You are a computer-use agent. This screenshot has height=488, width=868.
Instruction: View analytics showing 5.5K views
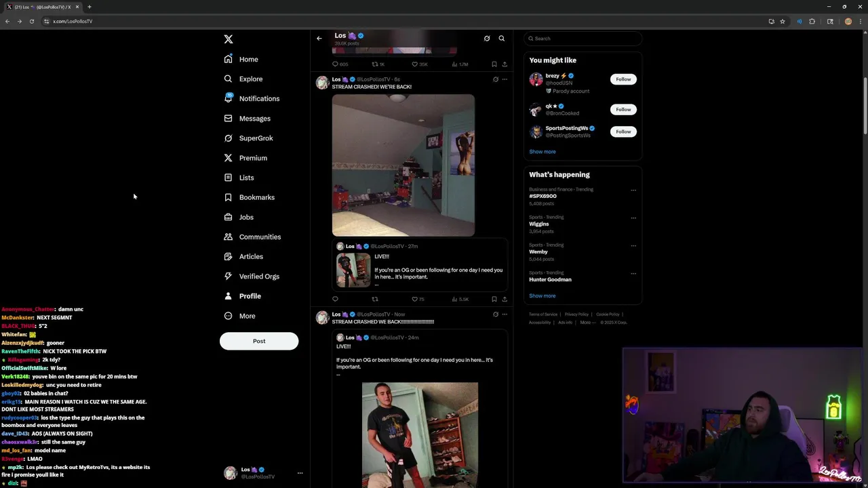tap(460, 299)
